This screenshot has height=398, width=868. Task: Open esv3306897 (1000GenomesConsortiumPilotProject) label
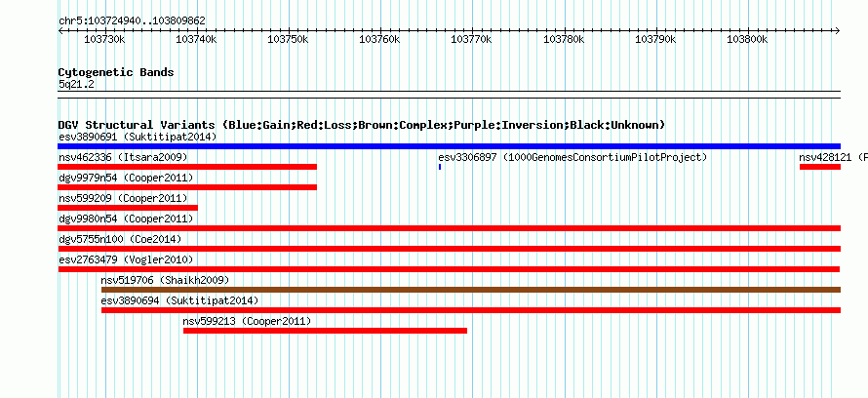click(x=572, y=157)
